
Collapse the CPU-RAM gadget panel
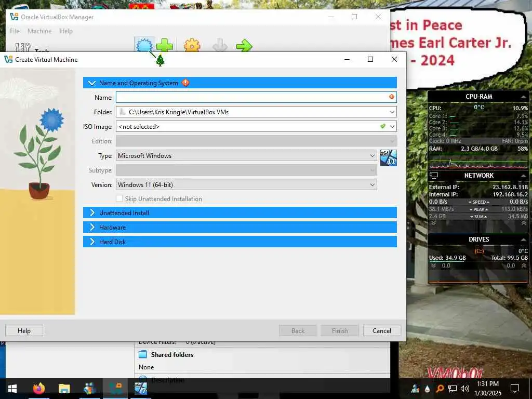coord(524,97)
